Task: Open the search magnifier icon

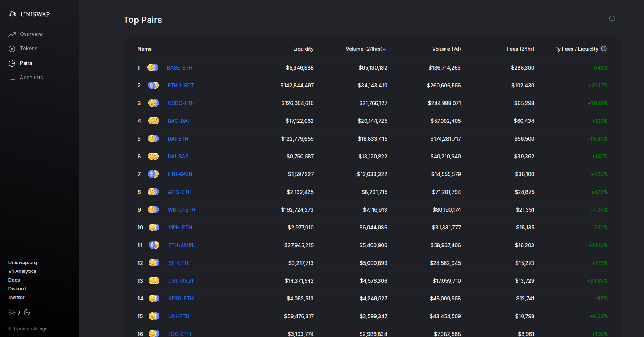Action: pyautogui.click(x=612, y=18)
